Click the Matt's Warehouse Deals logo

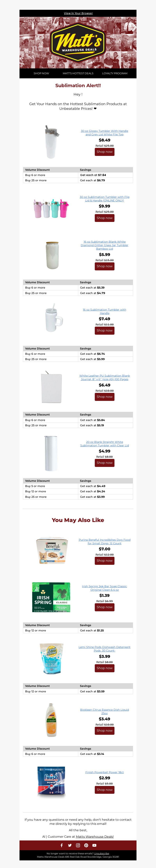(x=78, y=42)
